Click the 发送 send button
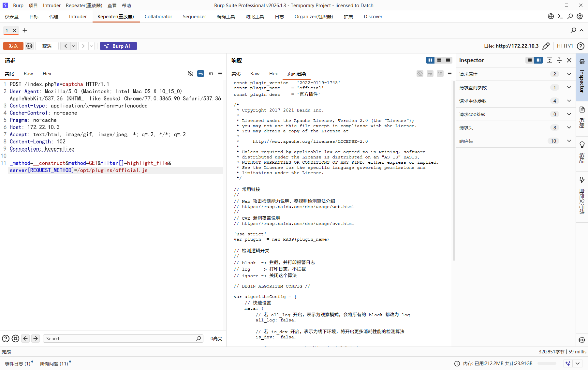This screenshot has height=370, width=588. 13,46
